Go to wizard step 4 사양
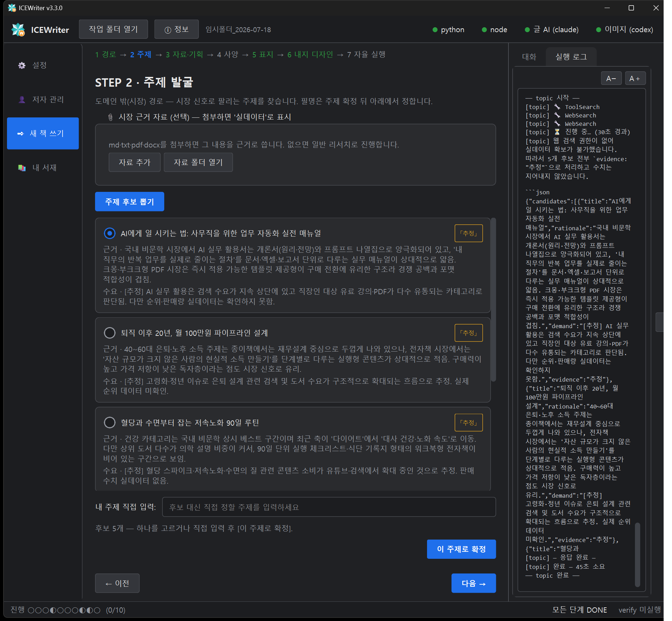 click(227, 55)
